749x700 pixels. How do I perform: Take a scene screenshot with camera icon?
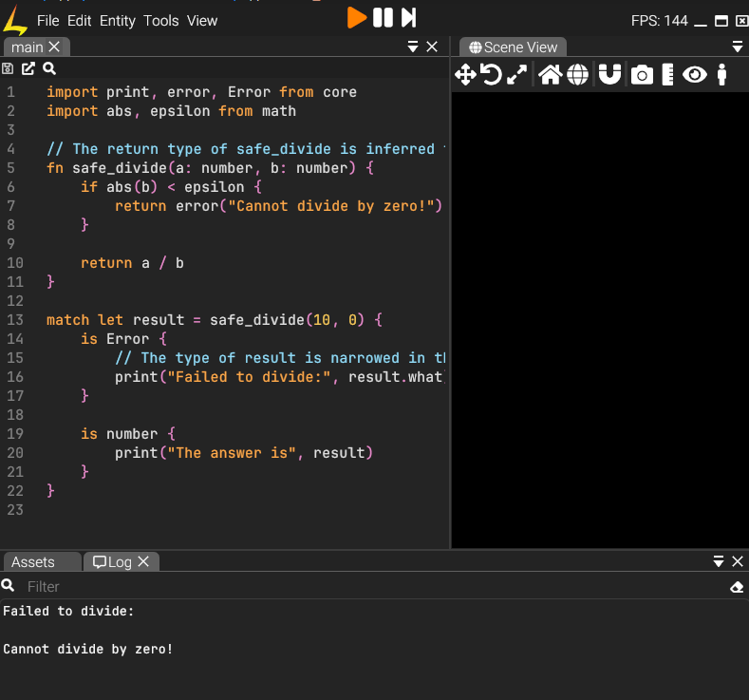click(x=642, y=75)
